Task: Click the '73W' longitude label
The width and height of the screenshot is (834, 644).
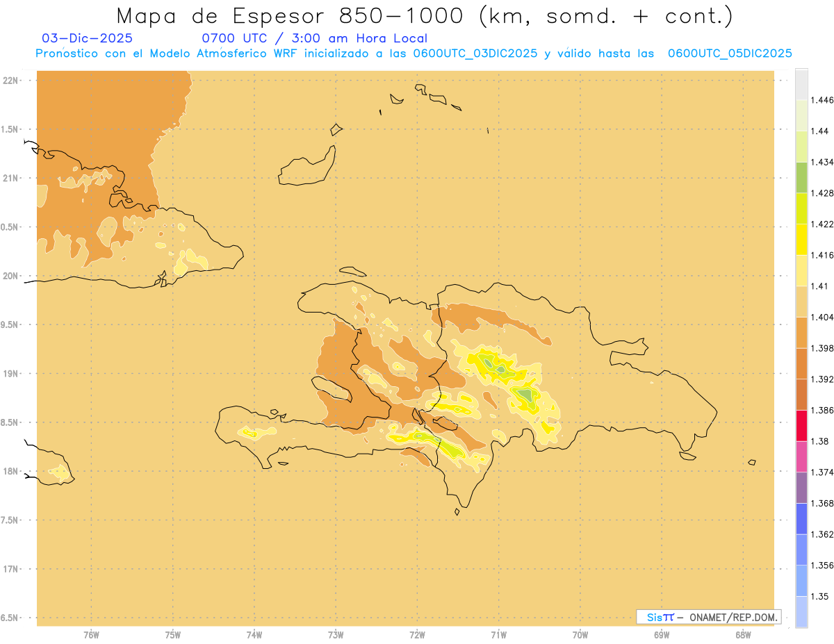Action: [x=336, y=634]
